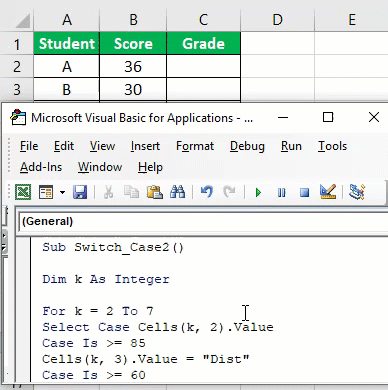
Task: Select row 1 header in Excel
Action: pos(17,44)
